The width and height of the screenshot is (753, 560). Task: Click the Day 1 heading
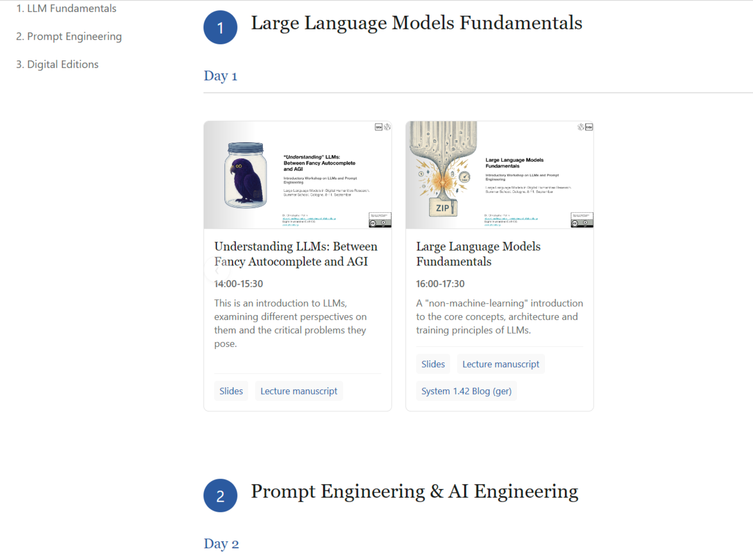coord(220,76)
